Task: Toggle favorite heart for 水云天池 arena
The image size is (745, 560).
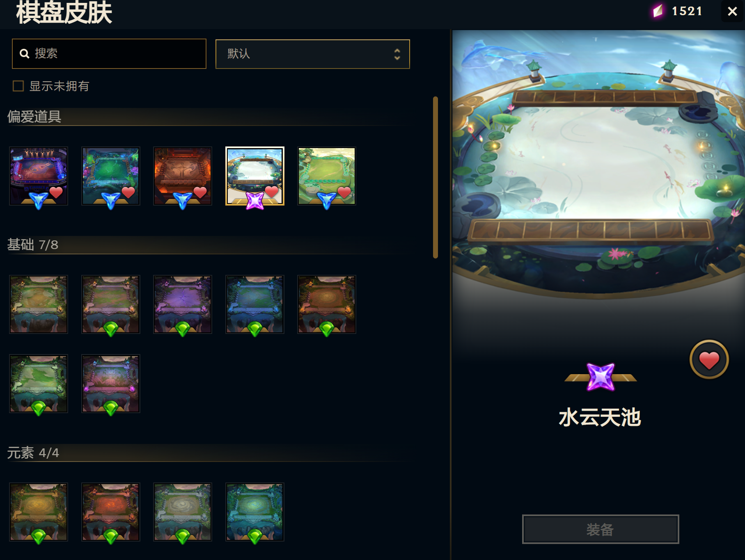Action: point(709,359)
